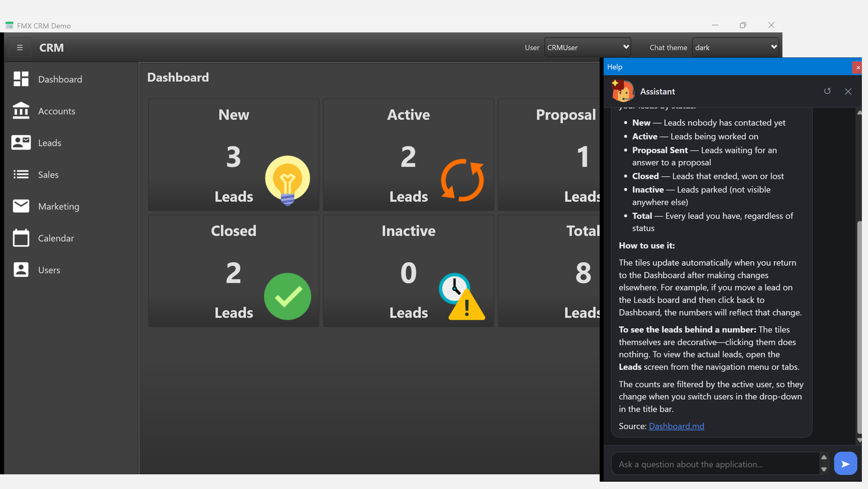The width and height of the screenshot is (868, 489).
Task: Click the Calendar icon in sidebar
Action: pos(21,238)
